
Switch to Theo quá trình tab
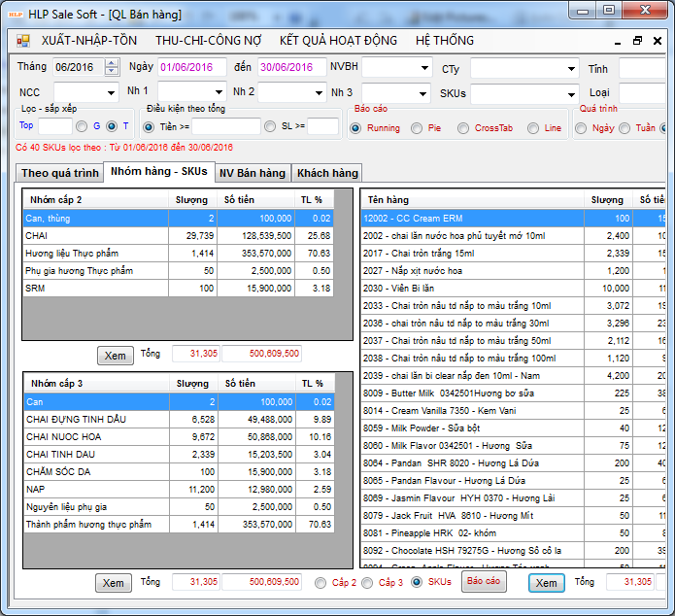point(60,173)
